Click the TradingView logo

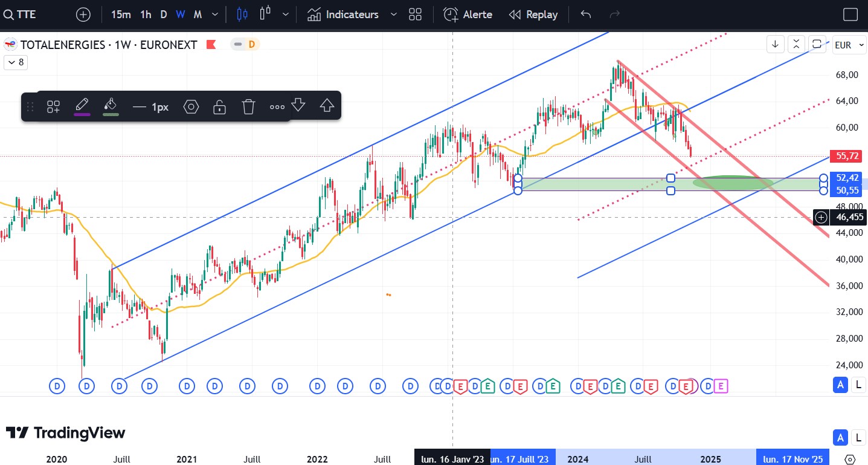(x=66, y=432)
